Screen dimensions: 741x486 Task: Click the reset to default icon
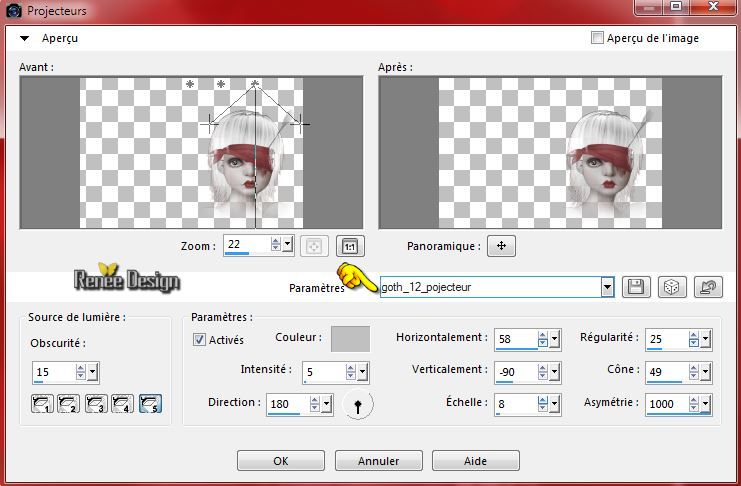pos(708,287)
